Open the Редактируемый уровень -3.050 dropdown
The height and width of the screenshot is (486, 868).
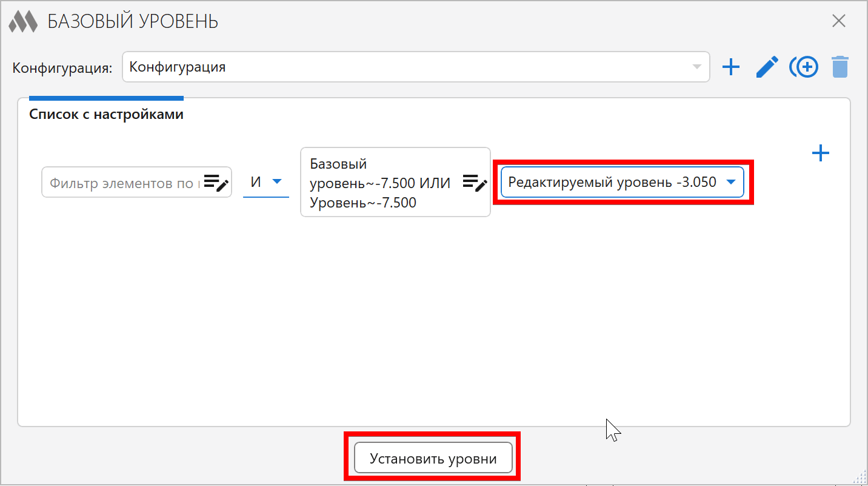[623, 182]
